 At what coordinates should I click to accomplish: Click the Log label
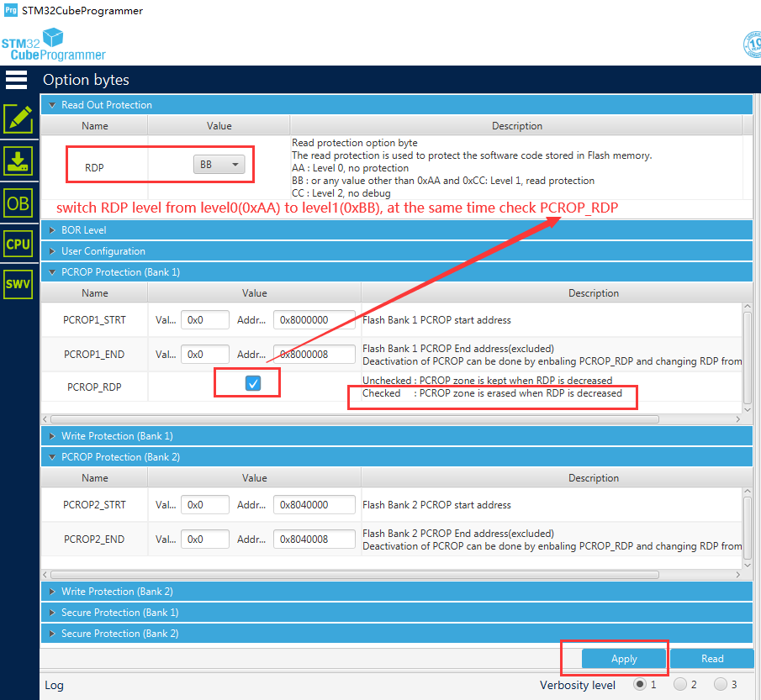[x=54, y=685]
